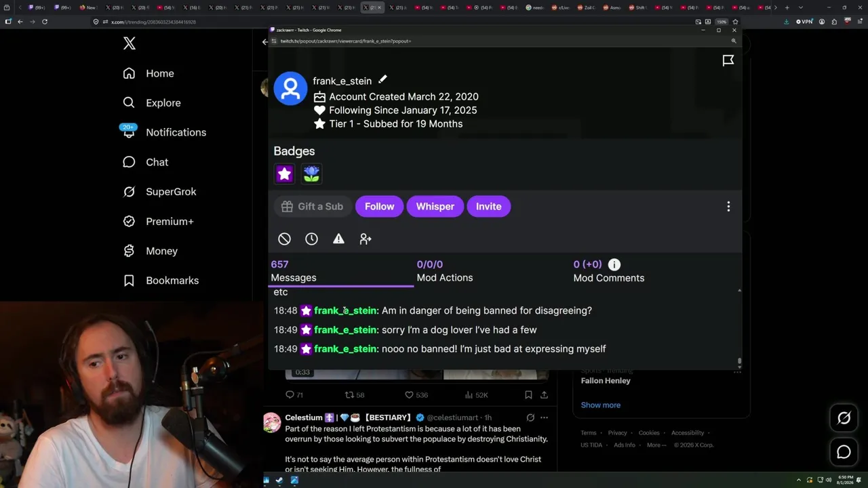Image resolution: width=868 pixels, height=488 pixels.
Task: Click Show more under trending
Action: coord(601,405)
